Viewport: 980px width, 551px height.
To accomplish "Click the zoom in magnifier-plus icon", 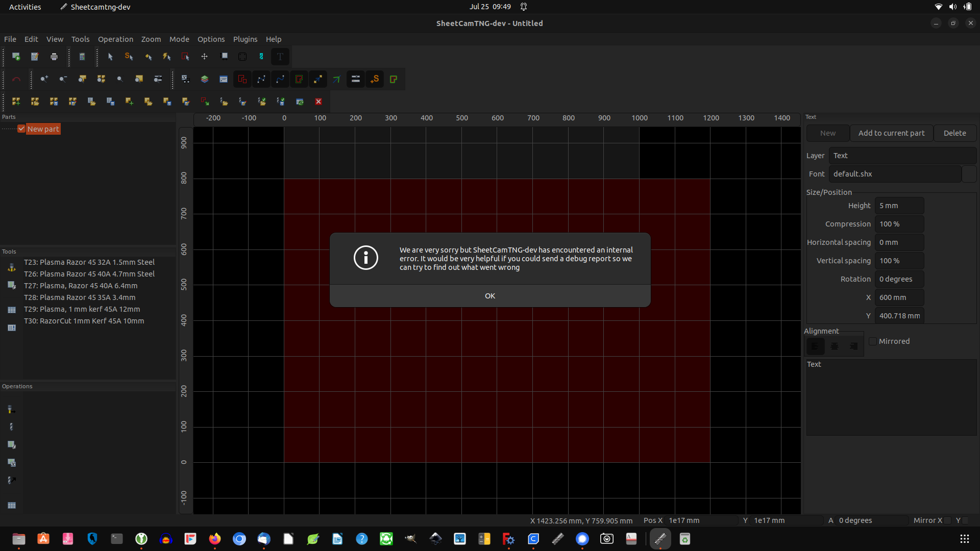I will (44, 79).
